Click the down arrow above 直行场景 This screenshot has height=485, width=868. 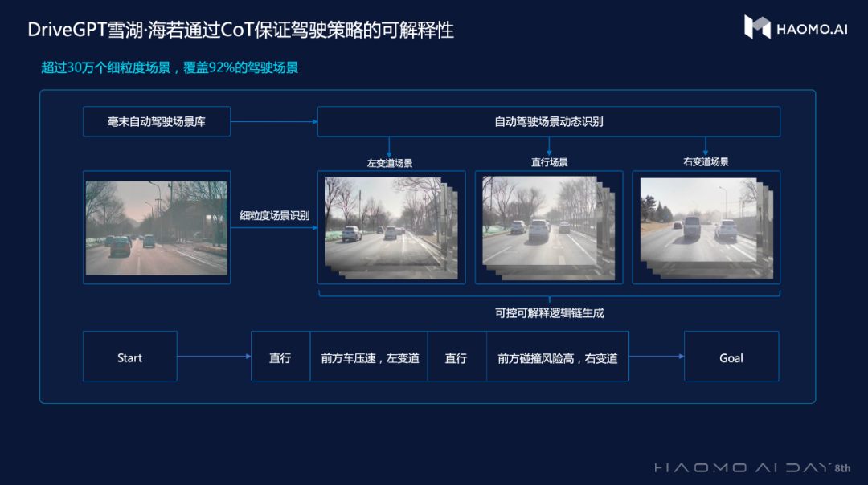tap(549, 146)
